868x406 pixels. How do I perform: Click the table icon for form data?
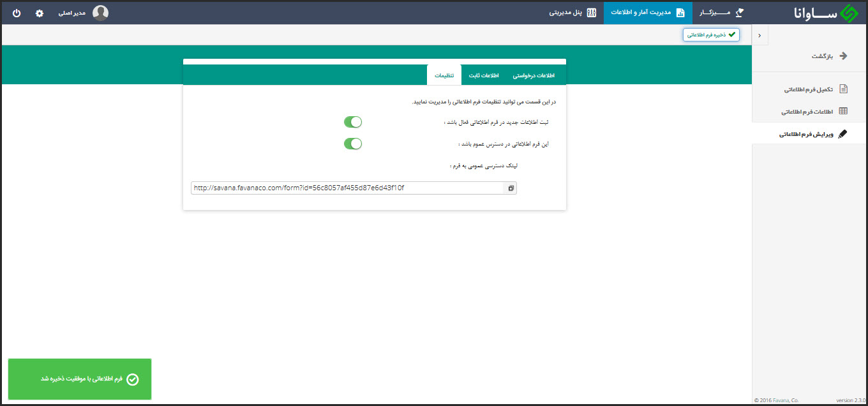point(843,111)
